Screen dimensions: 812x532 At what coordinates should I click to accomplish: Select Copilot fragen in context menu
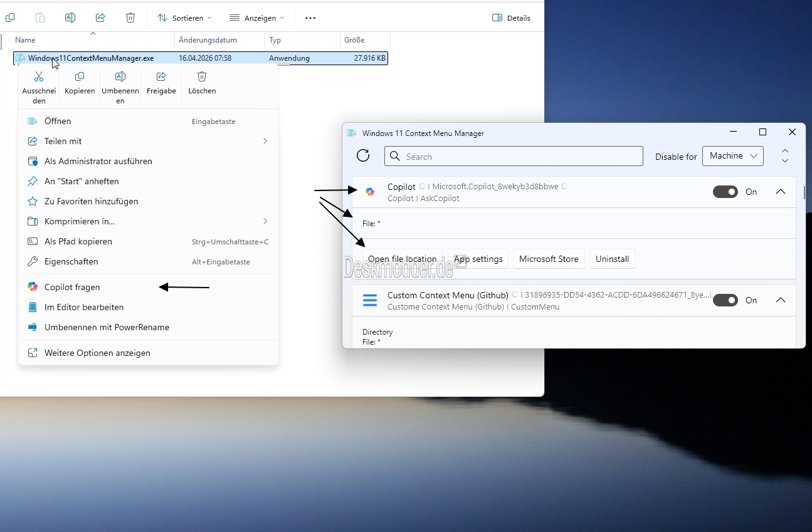(72, 287)
